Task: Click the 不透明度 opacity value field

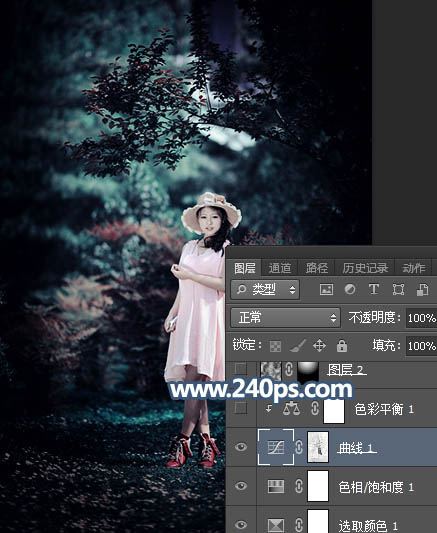Action: (x=421, y=318)
